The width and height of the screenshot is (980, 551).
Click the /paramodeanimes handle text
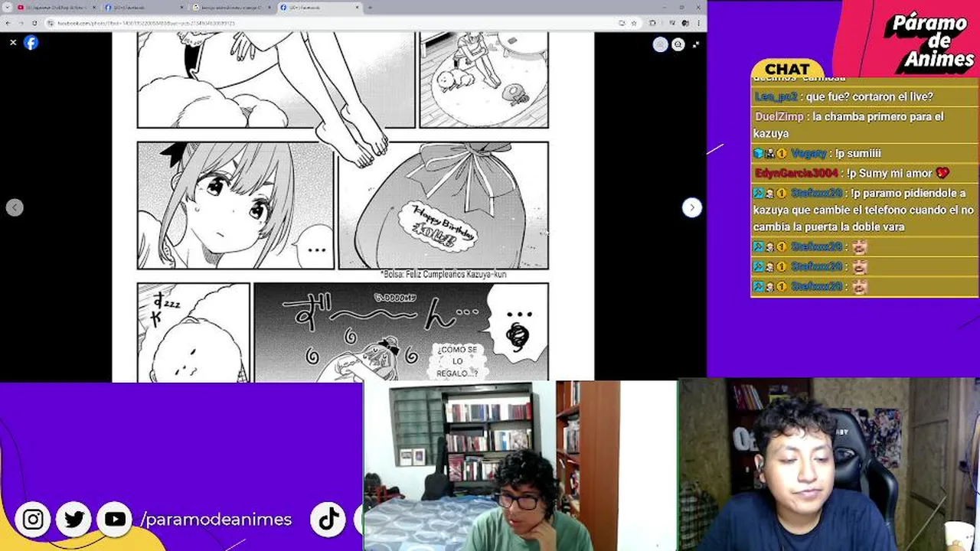pos(216,520)
